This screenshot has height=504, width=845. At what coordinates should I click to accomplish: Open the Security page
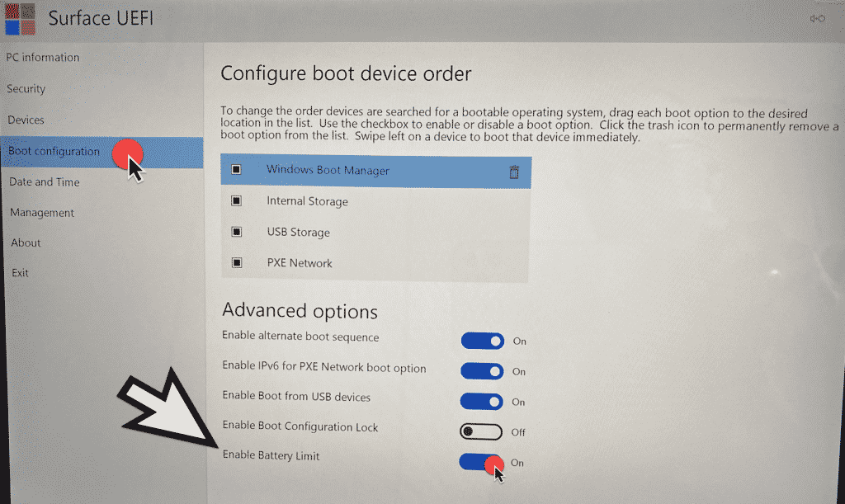[x=26, y=89]
